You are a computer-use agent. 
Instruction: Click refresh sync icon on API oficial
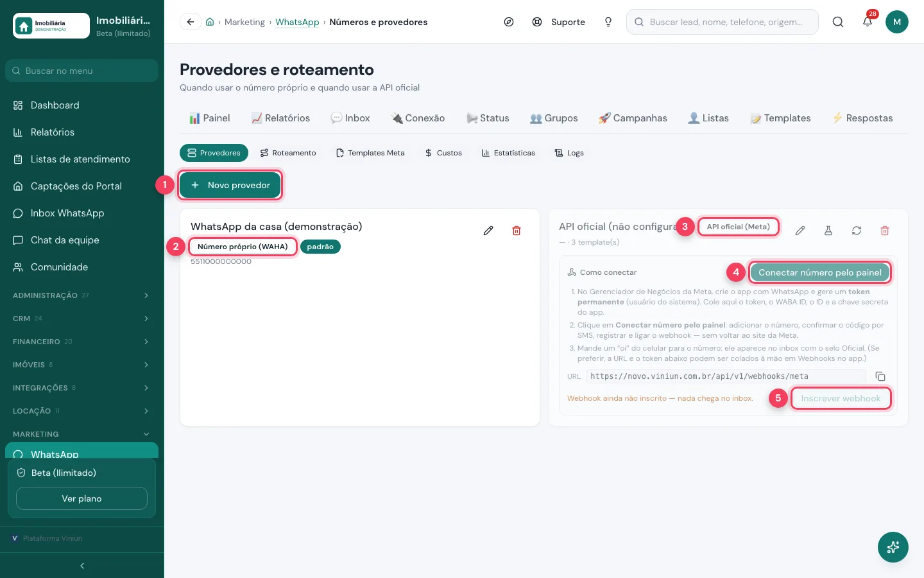point(857,231)
